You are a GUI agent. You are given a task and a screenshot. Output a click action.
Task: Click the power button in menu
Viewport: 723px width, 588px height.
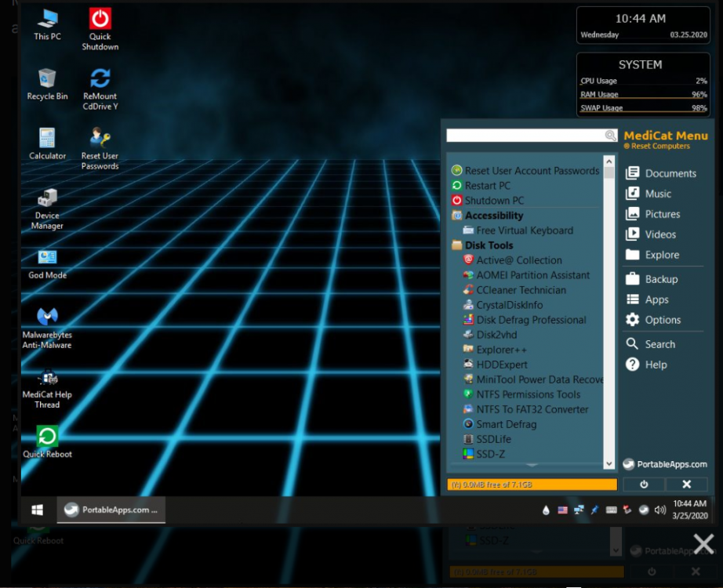point(644,485)
